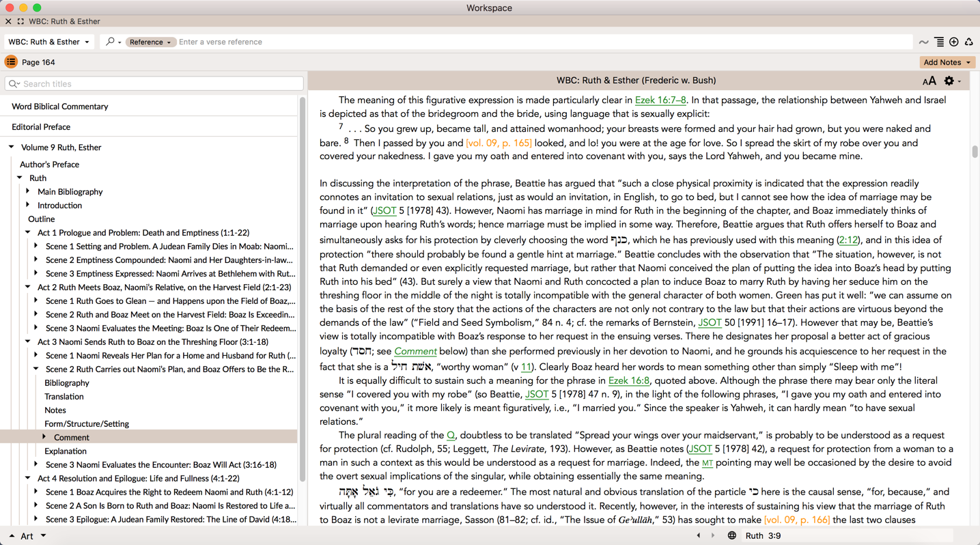Click the vol. 09, p. 165 page marker
980x545 pixels.
[x=499, y=143]
